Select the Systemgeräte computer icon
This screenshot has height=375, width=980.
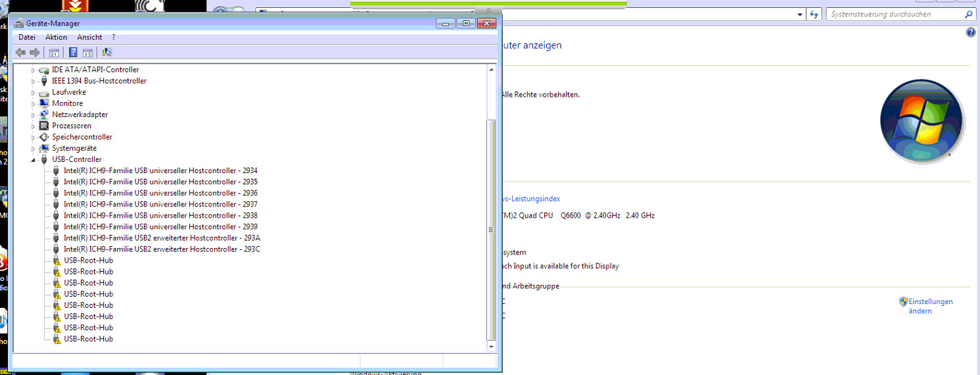pyautogui.click(x=44, y=148)
